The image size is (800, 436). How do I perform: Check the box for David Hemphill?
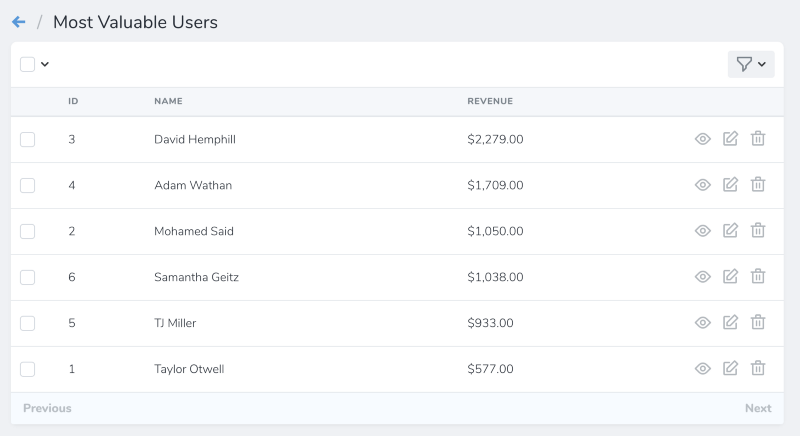[27, 139]
